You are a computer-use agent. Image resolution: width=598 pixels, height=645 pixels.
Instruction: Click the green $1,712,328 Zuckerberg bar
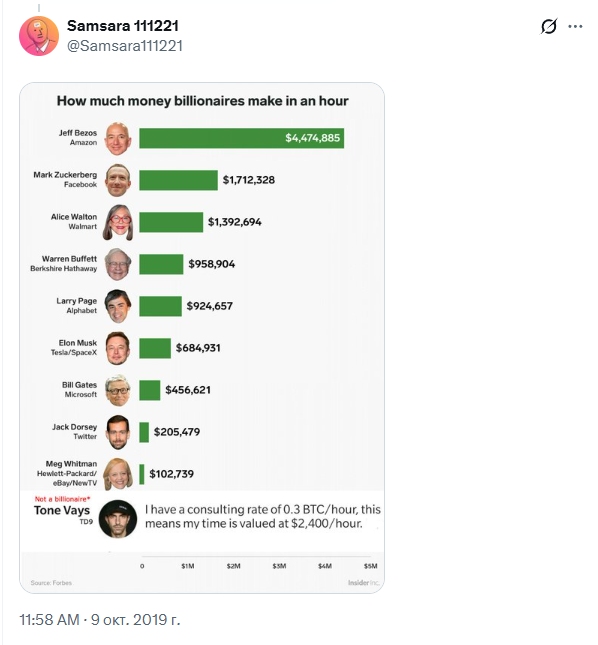(178, 180)
